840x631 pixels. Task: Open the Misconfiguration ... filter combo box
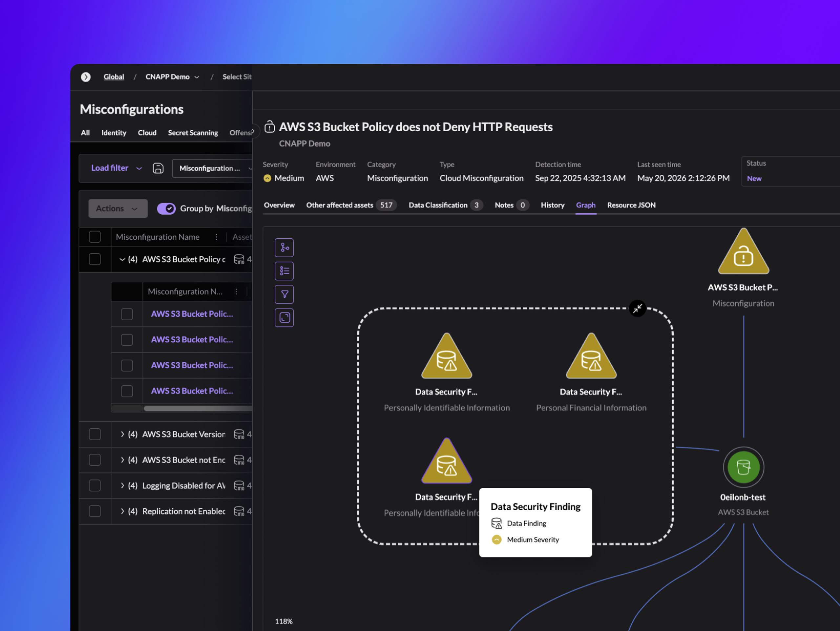tap(213, 168)
